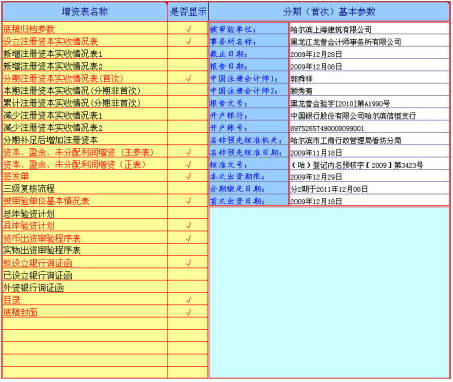
Task: Select the 减少注册资本实收情况表1 row
Action: pos(85,115)
